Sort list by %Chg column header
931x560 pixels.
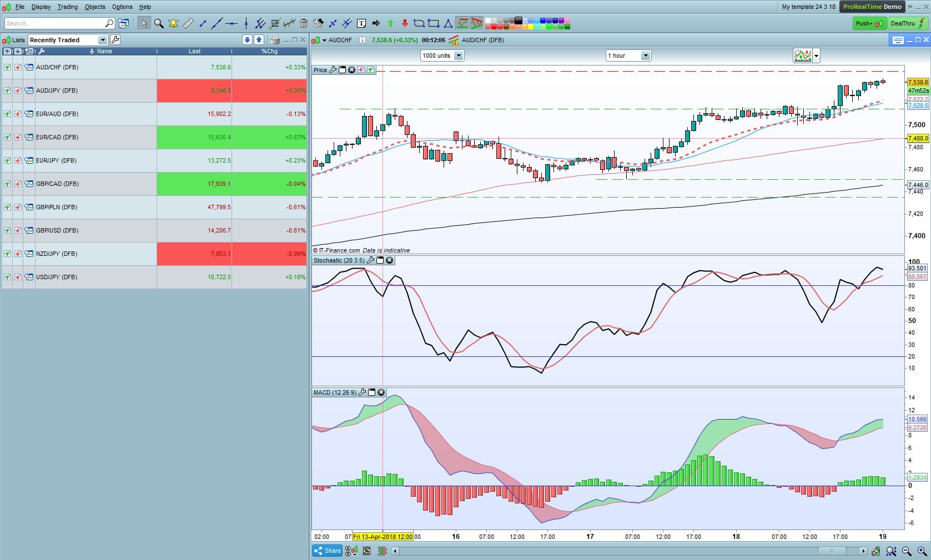pos(269,51)
